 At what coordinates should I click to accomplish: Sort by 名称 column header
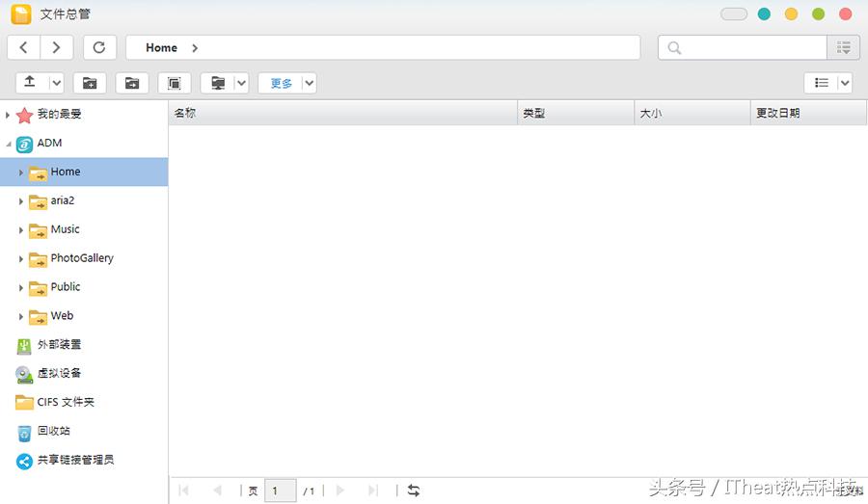(343, 113)
